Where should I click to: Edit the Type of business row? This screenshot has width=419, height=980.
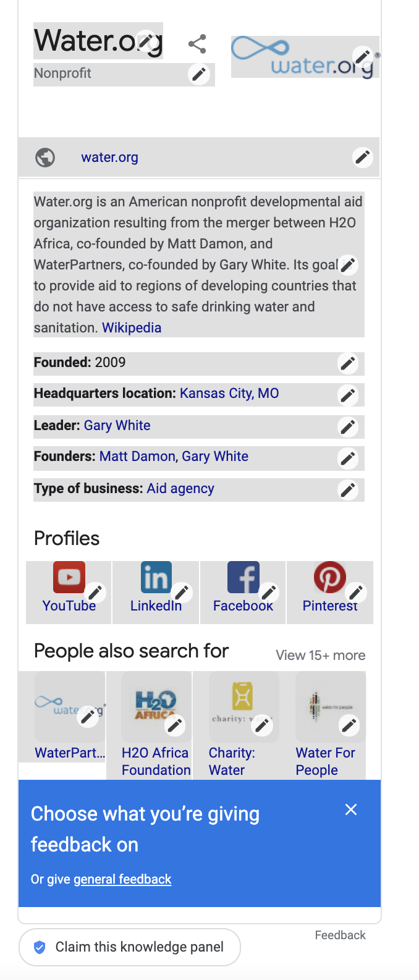348,490
